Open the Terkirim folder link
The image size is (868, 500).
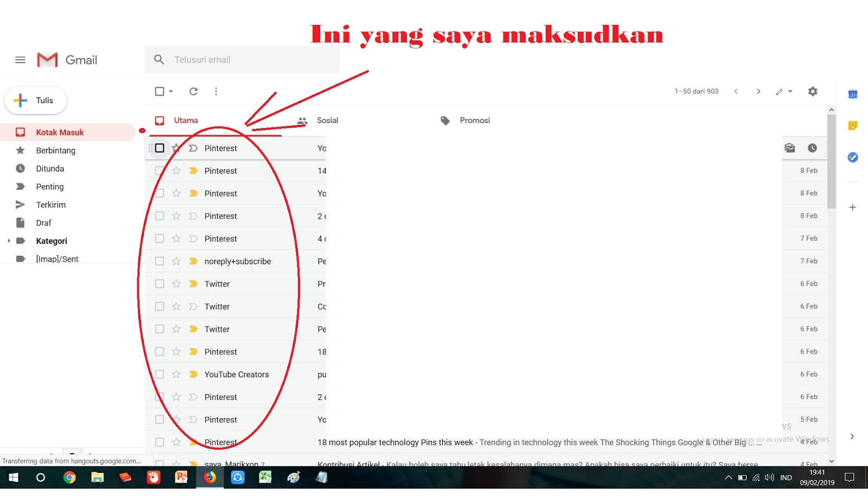coord(50,205)
